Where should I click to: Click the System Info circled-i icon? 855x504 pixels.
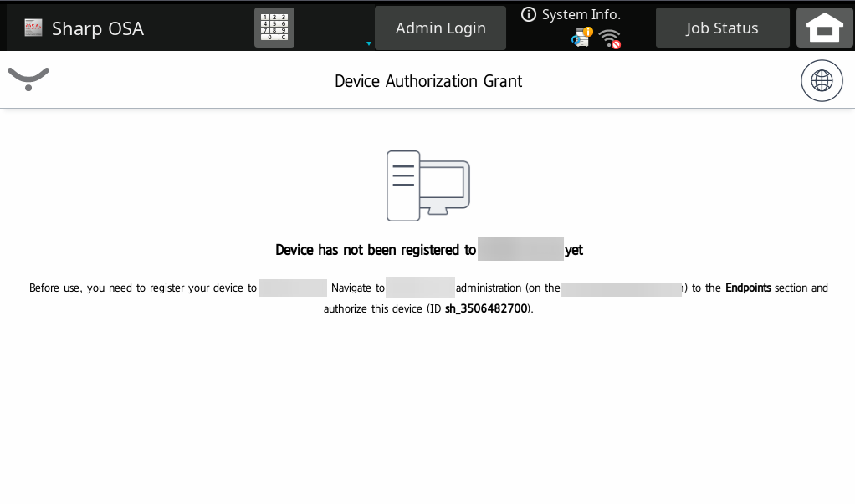(529, 14)
